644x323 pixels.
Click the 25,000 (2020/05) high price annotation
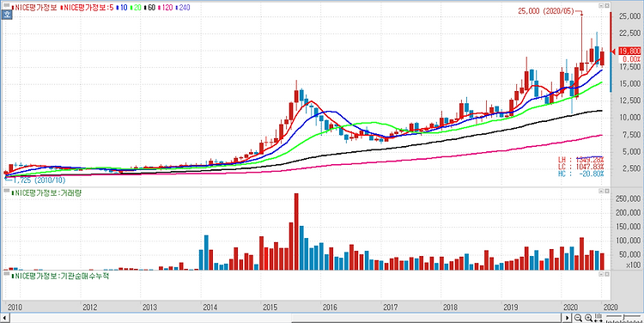(x=545, y=11)
